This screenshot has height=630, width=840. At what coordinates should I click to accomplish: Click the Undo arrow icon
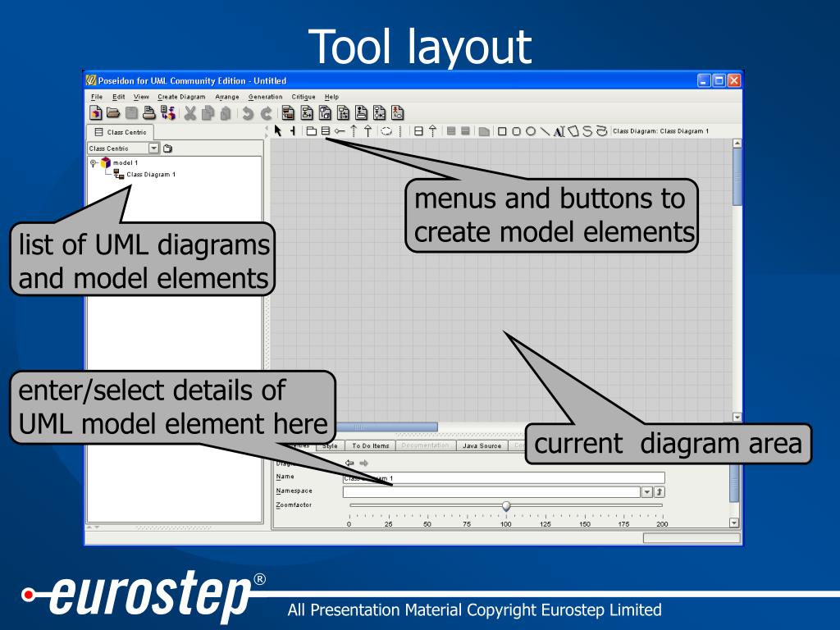pos(248,113)
